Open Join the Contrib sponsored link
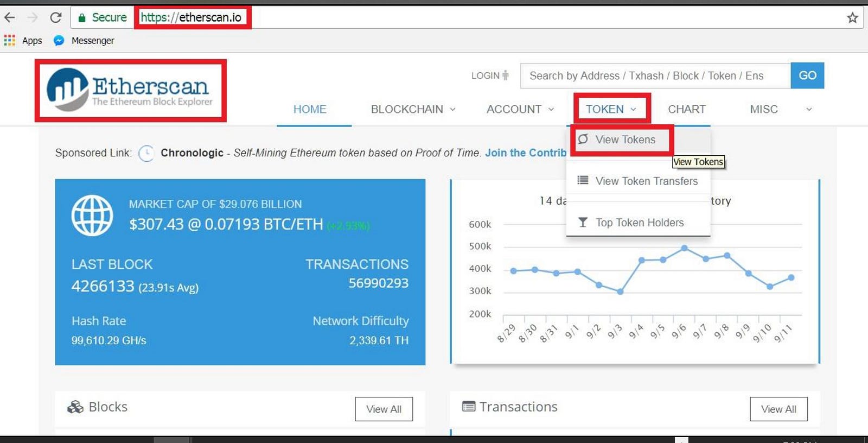 pos(526,153)
